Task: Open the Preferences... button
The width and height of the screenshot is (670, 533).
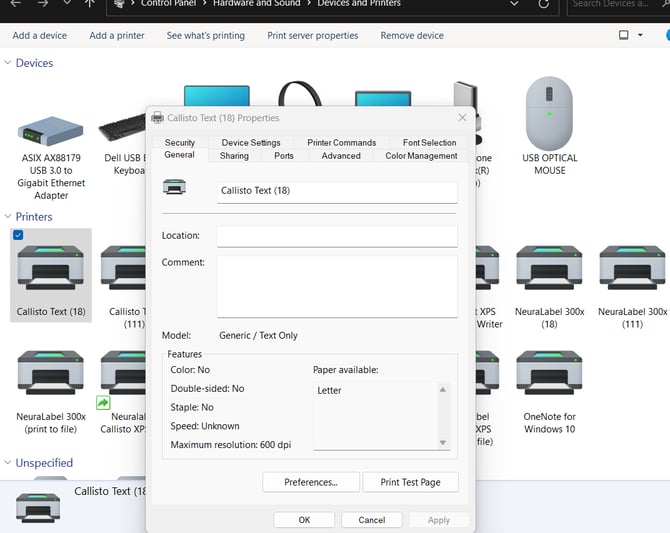Action: pos(310,482)
